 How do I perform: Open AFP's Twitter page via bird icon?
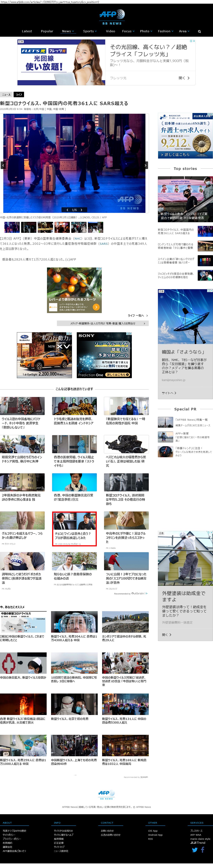(x=194, y=850)
